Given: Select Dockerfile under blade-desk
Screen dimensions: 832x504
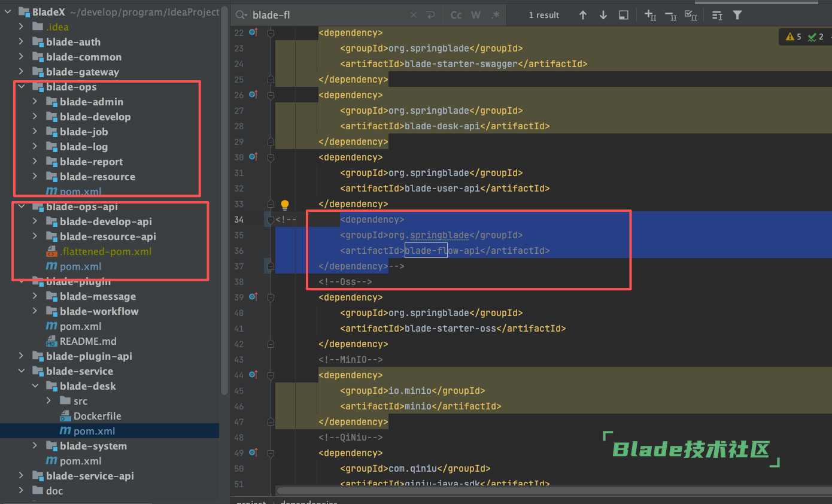Looking at the screenshot, I should 97,416.
